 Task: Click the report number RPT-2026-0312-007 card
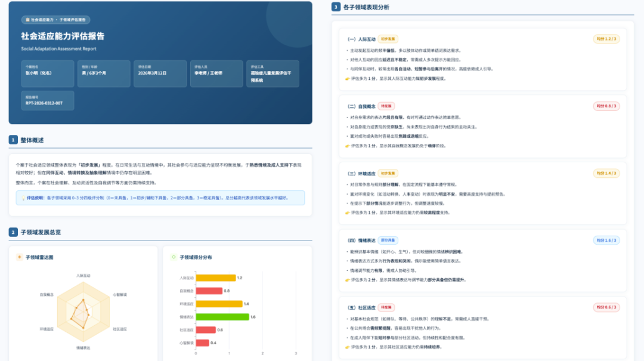point(48,100)
